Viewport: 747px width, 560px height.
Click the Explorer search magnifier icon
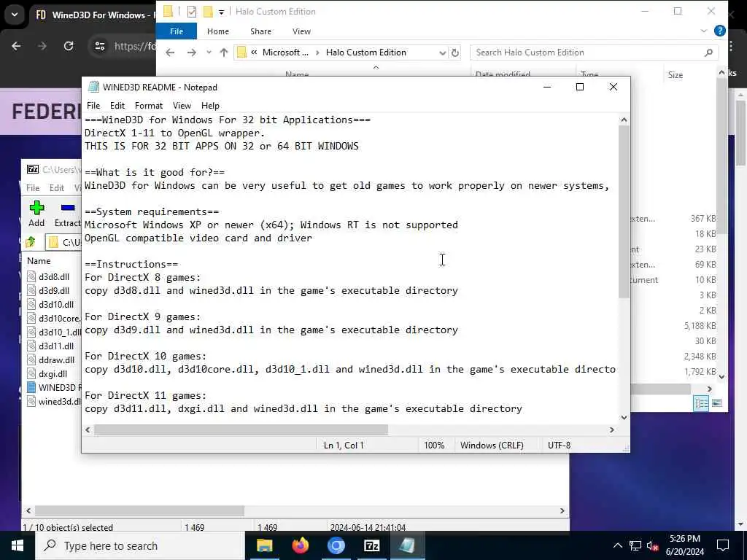tap(708, 52)
